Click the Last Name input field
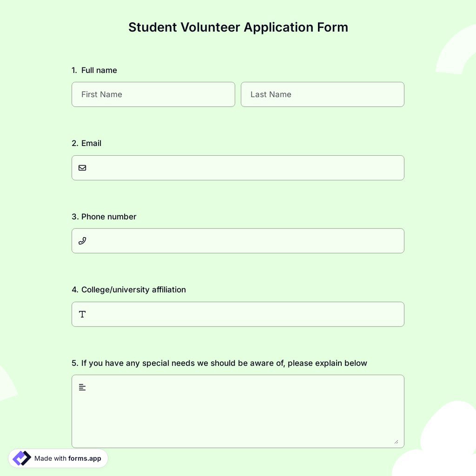This screenshot has height=476, width=476. pyautogui.click(x=322, y=94)
